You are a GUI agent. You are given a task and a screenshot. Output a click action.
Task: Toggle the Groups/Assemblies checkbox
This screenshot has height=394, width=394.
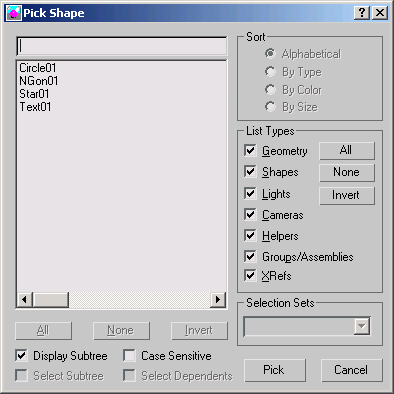coord(250,256)
